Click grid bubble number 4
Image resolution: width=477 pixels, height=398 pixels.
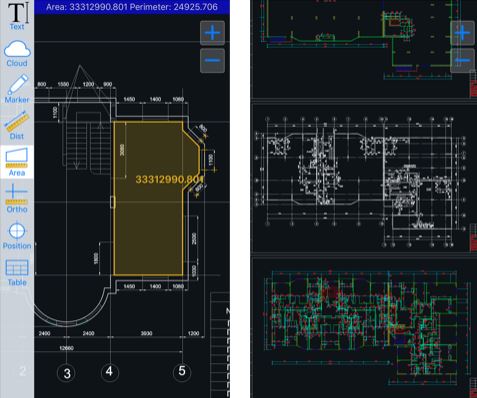coord(110,372)
